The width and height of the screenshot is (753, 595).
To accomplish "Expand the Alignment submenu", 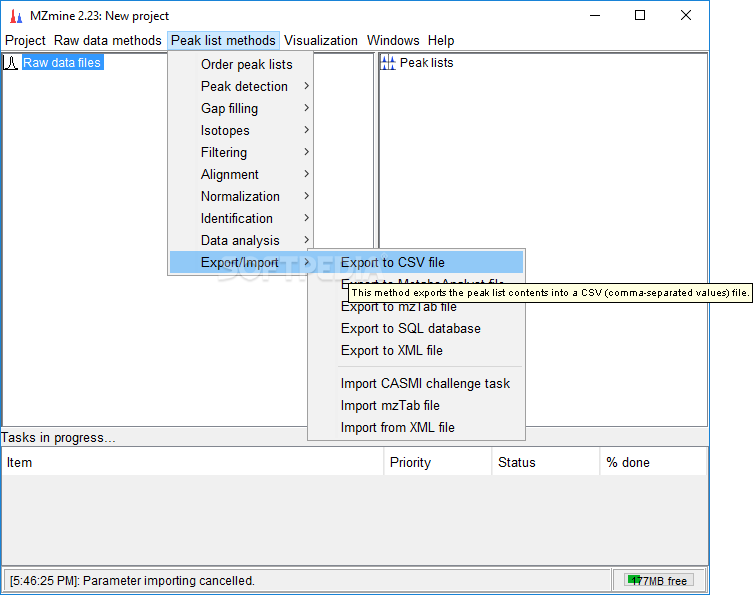I will coord(241,174).
